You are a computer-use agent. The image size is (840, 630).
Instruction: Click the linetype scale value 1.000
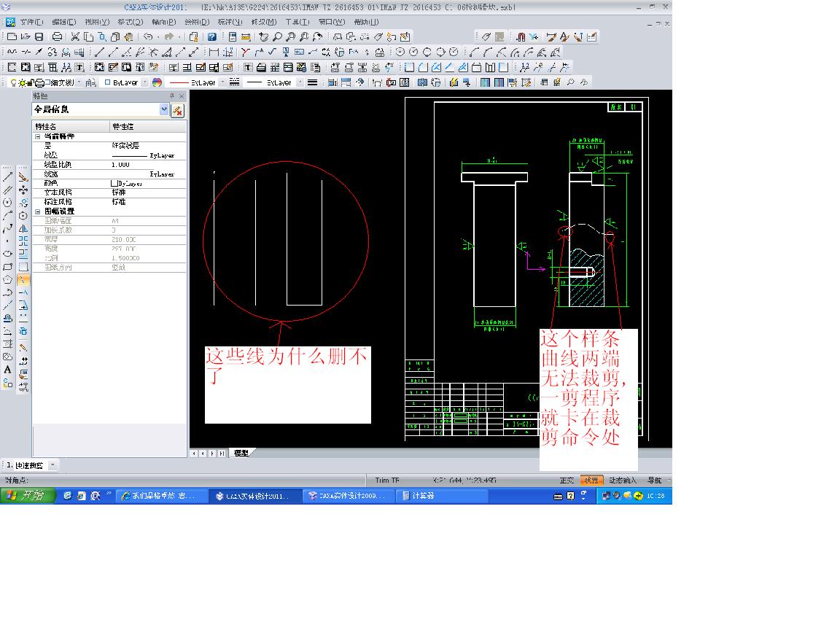148,165
